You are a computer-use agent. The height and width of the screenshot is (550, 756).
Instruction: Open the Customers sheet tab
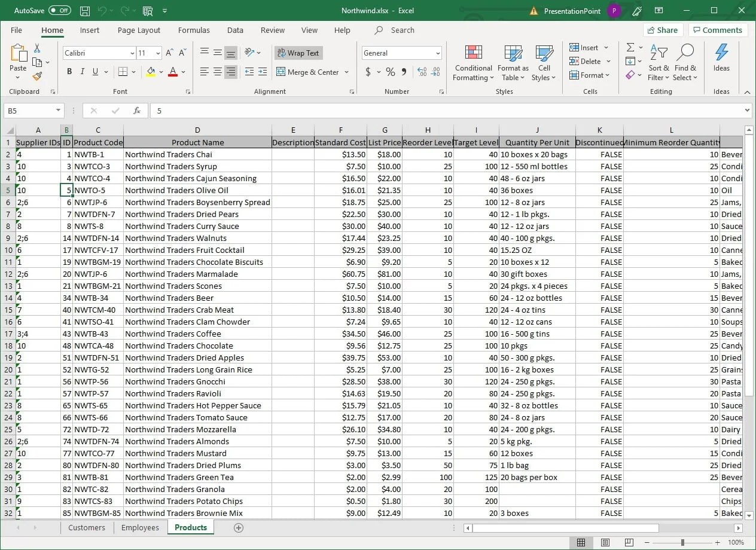click(87, 527)
